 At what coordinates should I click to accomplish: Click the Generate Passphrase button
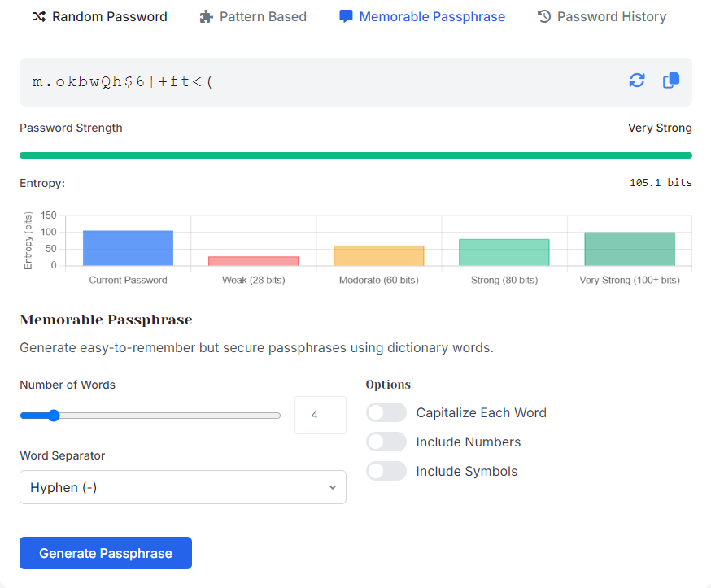(106, 553)
